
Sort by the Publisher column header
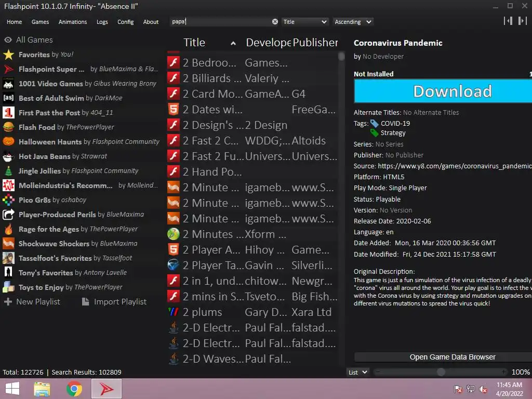315,43
